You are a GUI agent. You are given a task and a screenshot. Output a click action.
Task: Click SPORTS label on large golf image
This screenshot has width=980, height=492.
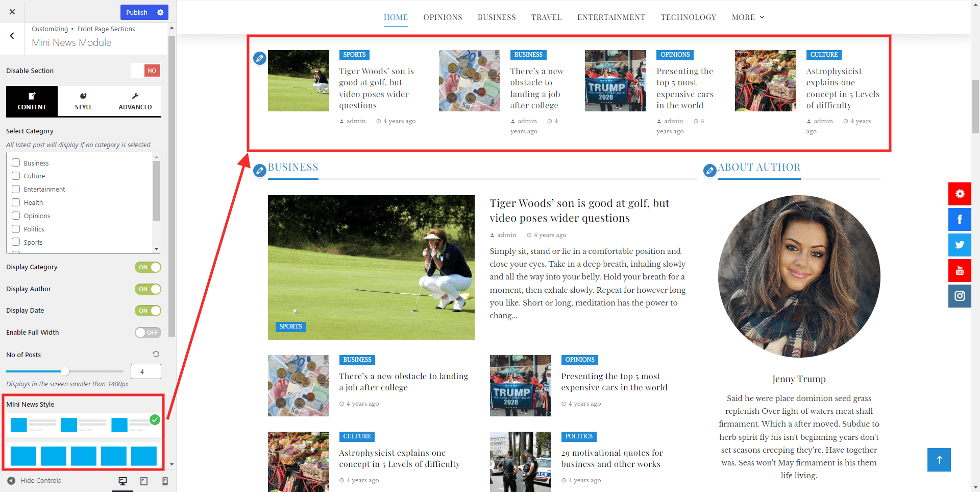[290, 326]
